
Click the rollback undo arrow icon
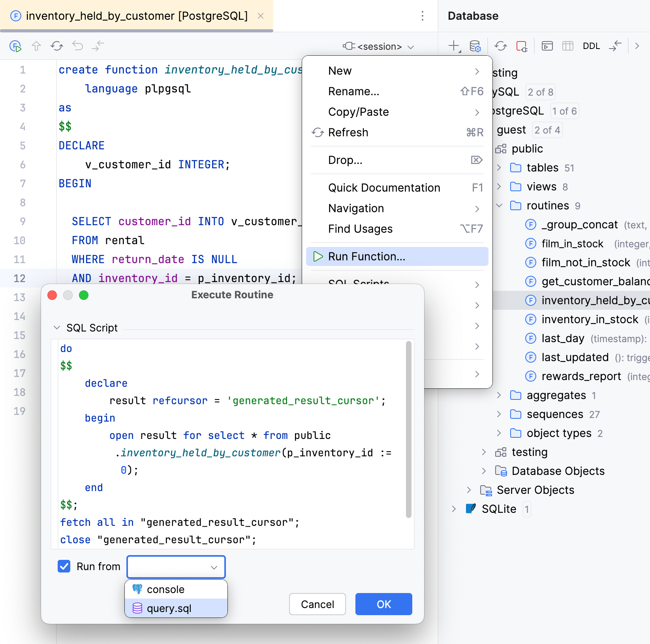pos(77,46)
